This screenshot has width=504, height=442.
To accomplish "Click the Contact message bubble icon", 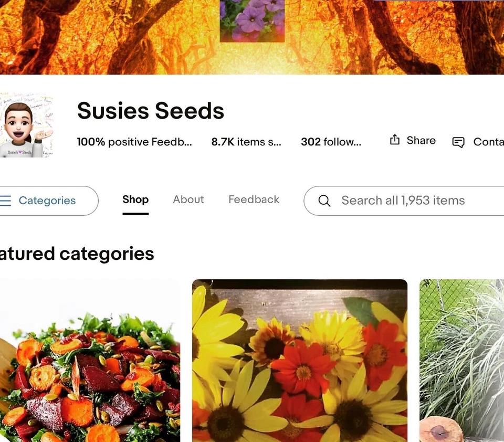I will coord(458,142).
